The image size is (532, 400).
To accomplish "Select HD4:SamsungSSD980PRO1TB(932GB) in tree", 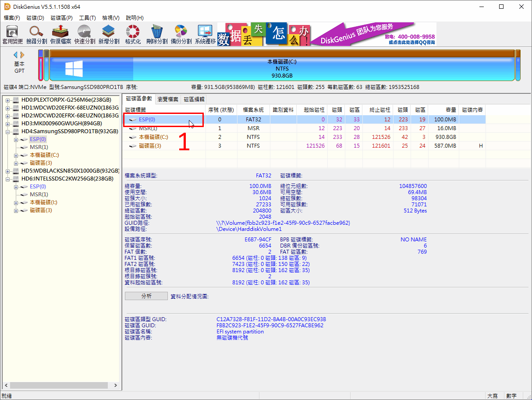I will click(x=69, y=131).
